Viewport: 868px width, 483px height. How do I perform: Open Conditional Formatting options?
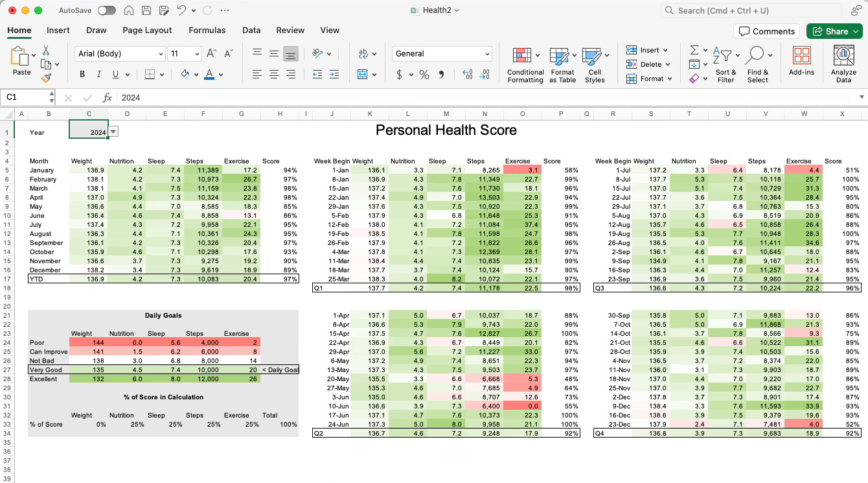click(525, 64)
